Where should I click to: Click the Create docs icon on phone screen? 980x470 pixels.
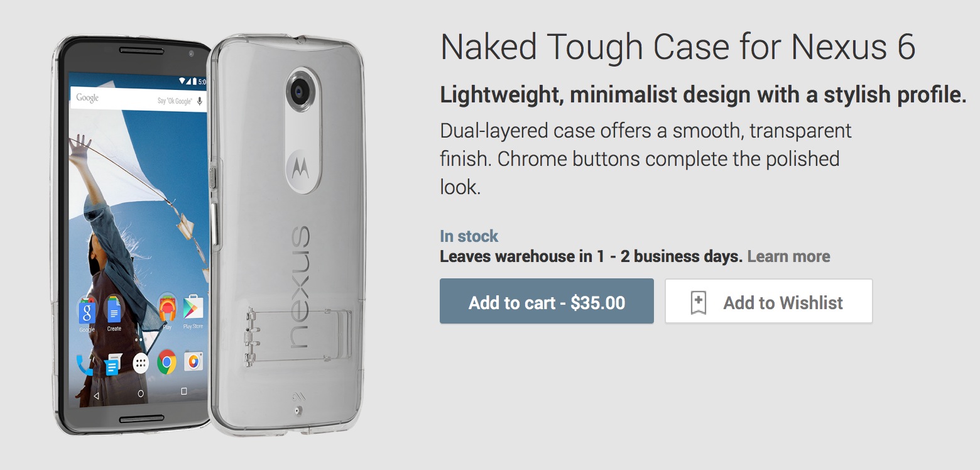(114, 309)
